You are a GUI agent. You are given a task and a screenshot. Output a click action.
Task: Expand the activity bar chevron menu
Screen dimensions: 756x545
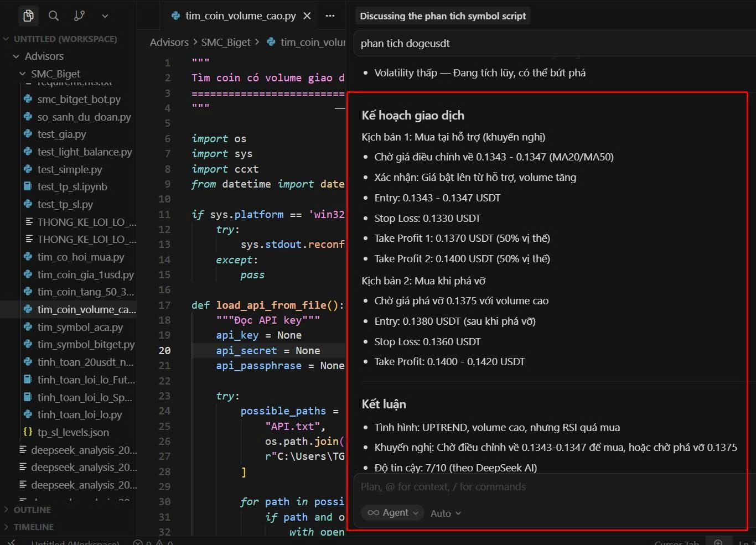pyautogui.click(x=105, y=16)
